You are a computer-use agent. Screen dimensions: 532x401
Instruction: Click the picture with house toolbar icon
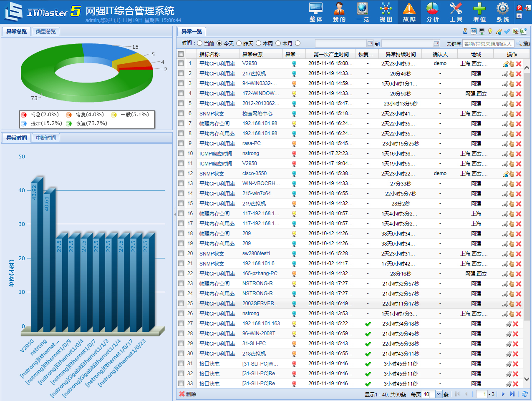tap(515, 31)
